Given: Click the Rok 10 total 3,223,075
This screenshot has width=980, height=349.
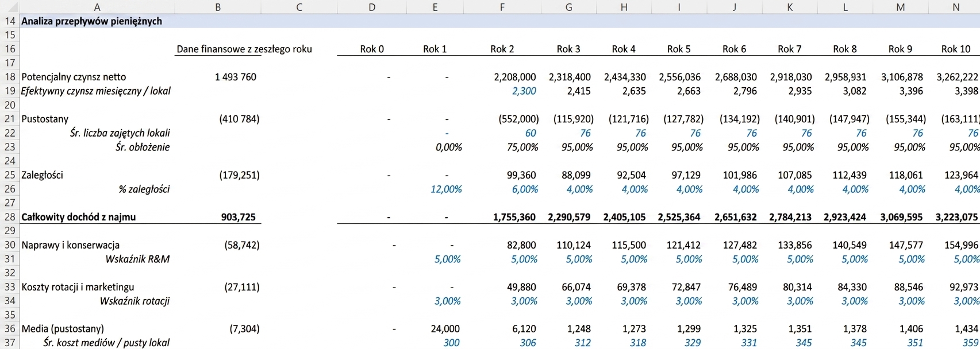Looking at the screenshot, I should (x=956, y=217).
